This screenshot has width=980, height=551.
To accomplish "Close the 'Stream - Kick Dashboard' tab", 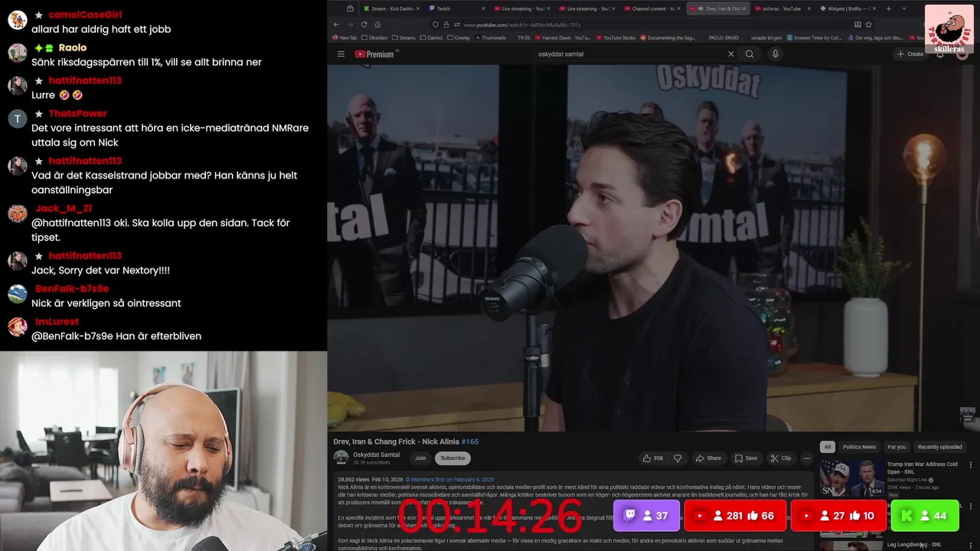I will 420,8.
